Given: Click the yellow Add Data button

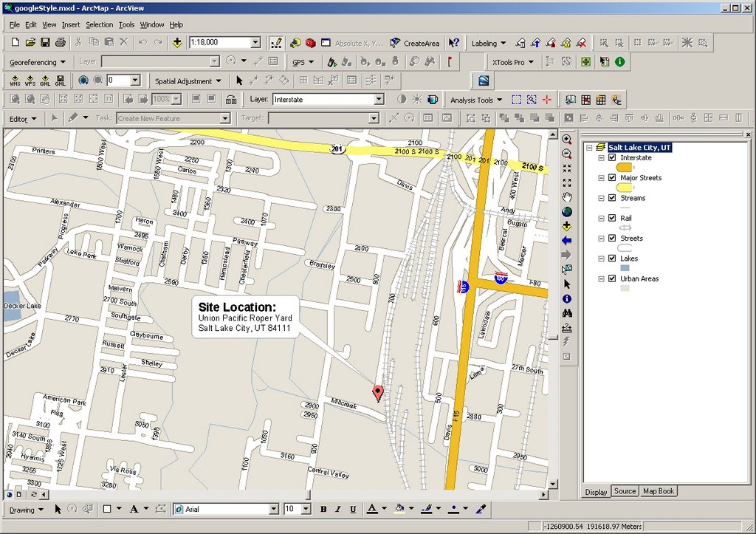Looking at the screenshot, I should pyautogui.click(x=177, y=43).
